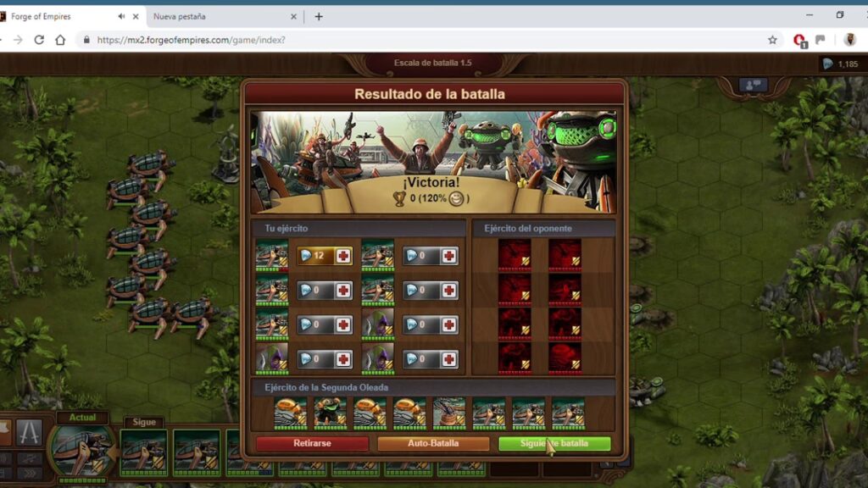Click the forgeofempires.com address bar

(424, 40)
